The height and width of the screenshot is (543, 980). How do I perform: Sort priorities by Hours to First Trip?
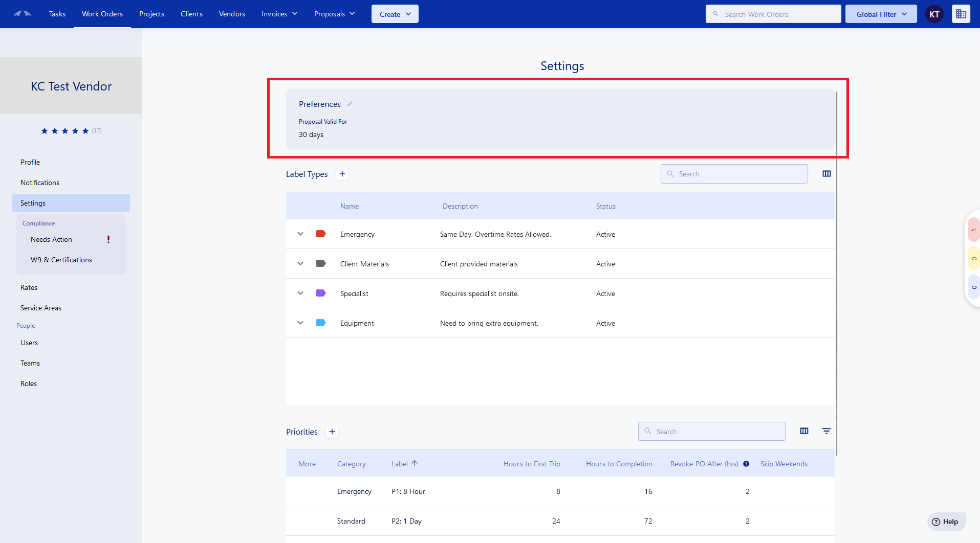point(532,464)
